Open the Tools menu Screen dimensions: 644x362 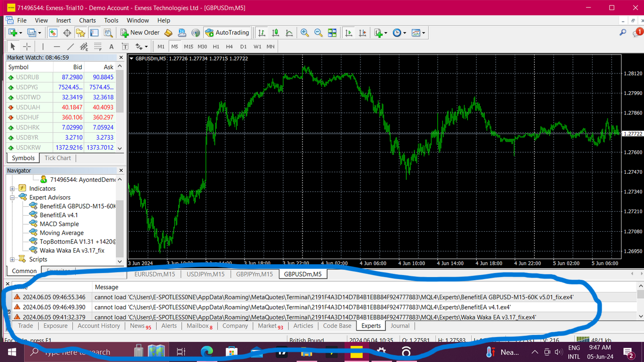(111, 20)
